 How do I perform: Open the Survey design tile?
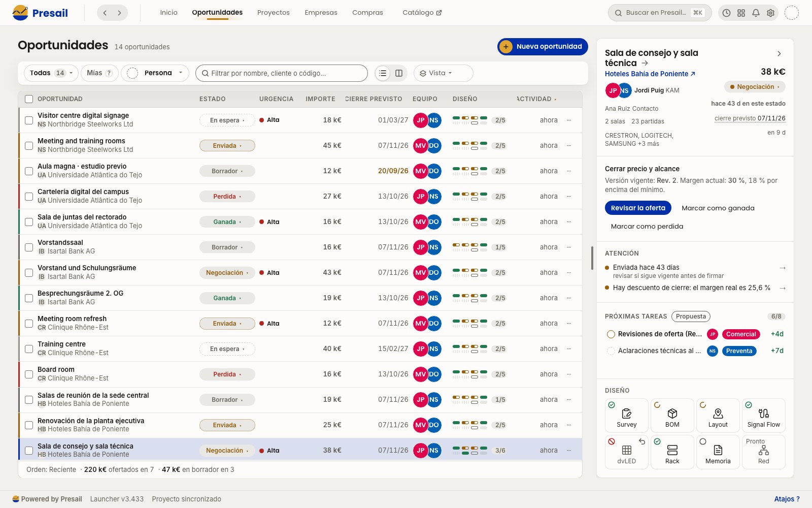pos(626,415)
